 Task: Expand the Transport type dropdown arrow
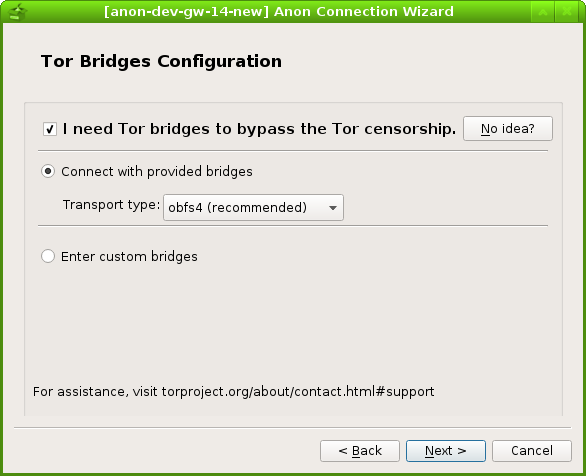point(333,208)
